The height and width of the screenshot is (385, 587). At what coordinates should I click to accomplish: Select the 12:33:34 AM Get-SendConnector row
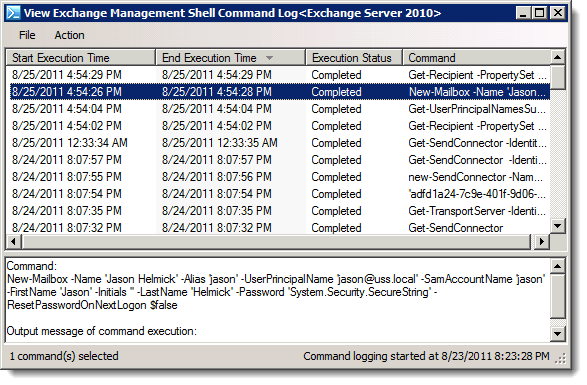click(280, 143)
